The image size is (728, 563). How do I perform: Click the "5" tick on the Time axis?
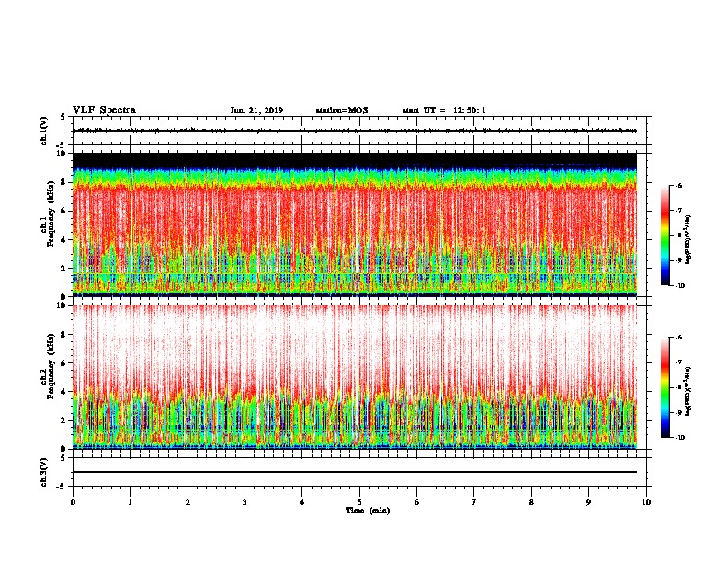(359, 502)
